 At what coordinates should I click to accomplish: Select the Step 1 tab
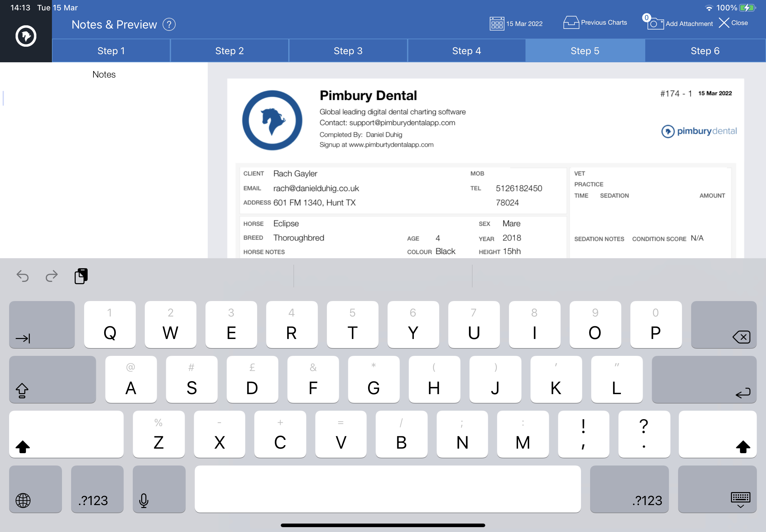[111, 51]
